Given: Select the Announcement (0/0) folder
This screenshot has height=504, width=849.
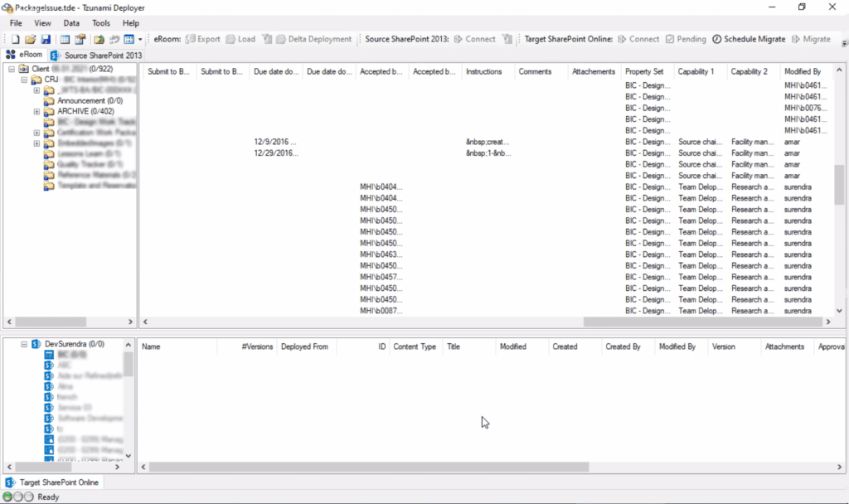Looking at the screenshot, I should tap(90, 100).
